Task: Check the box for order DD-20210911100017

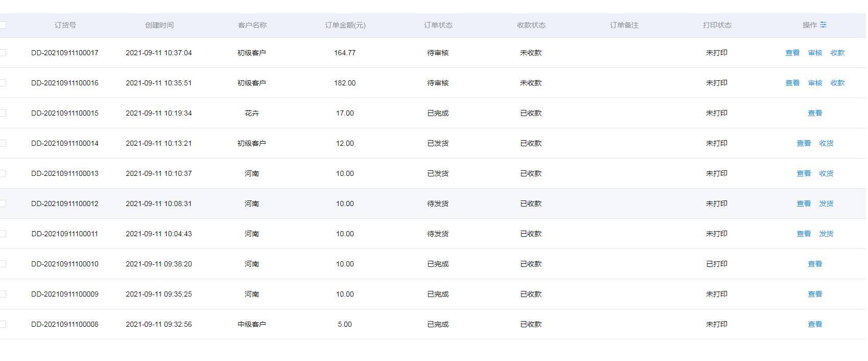Action: [3, 53]
